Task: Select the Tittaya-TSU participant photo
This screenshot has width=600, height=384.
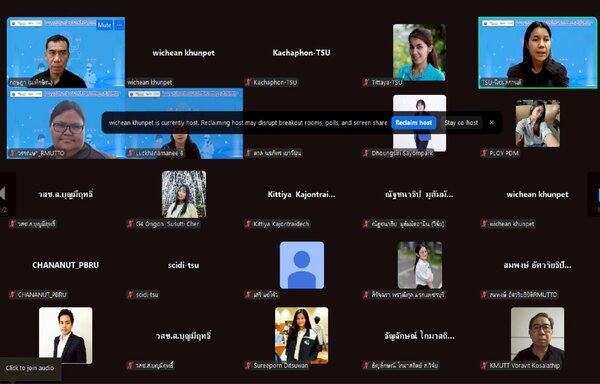Action: (419, 52)
